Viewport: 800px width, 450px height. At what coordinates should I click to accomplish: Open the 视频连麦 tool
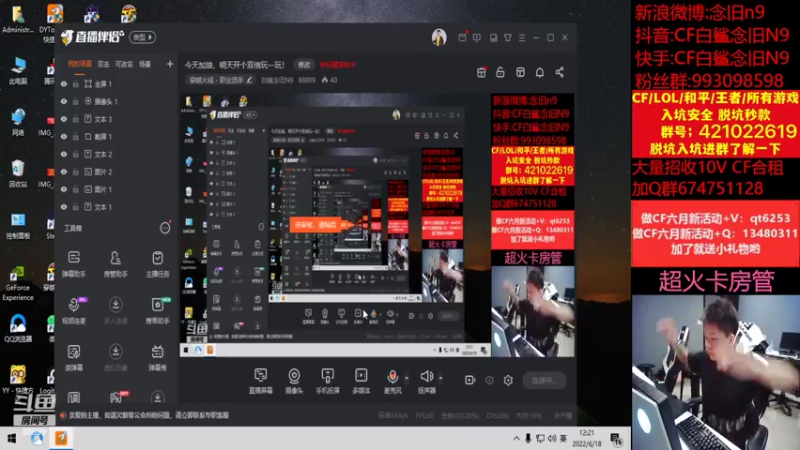74,310
